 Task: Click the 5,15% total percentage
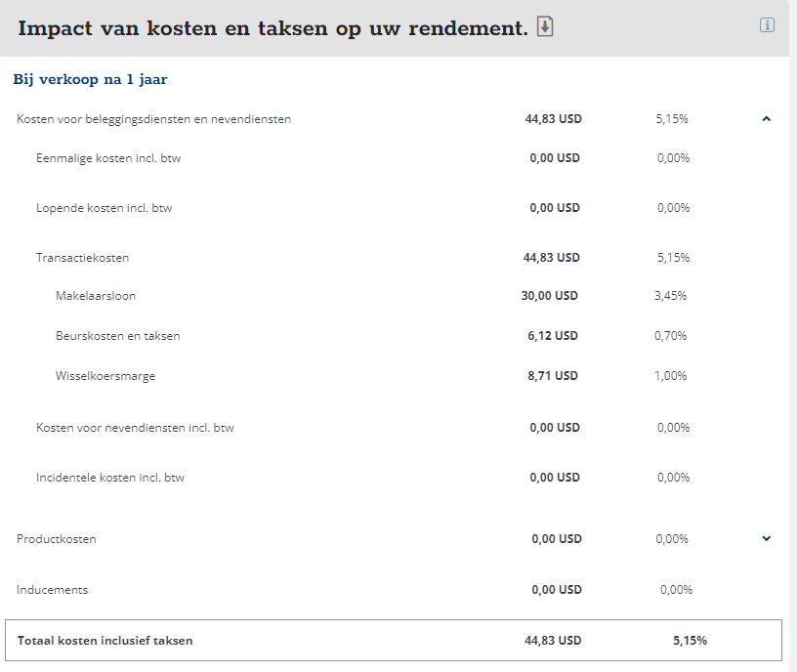click(690, 641)
